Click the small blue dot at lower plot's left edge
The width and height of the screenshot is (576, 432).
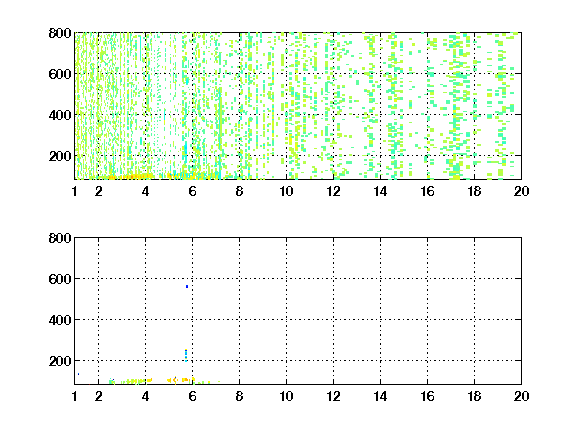78,374
